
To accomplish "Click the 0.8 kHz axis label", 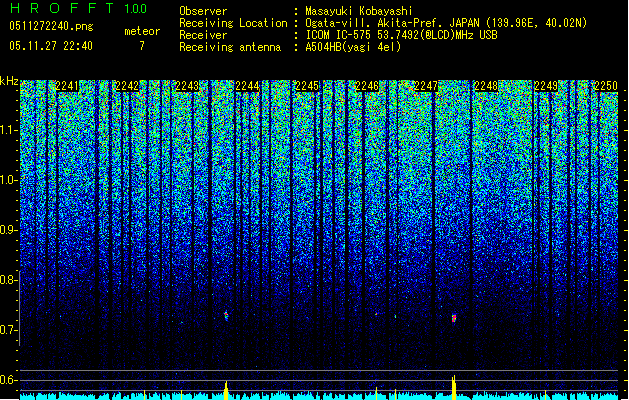I will (x=8, y=280).
